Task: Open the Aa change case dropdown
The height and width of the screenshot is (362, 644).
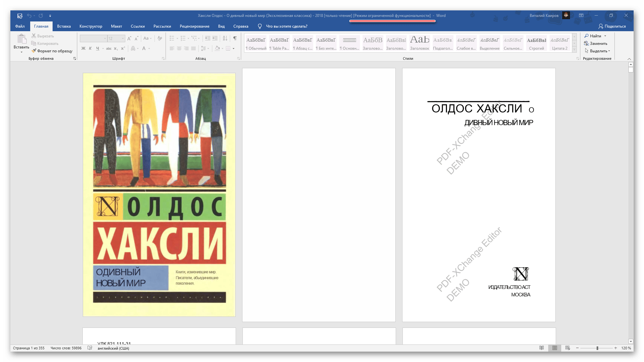Action: 147,39
